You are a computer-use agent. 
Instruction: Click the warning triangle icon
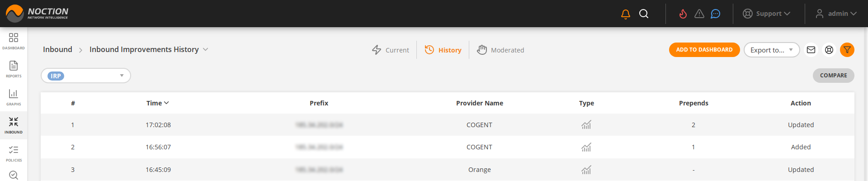(699, 14)
